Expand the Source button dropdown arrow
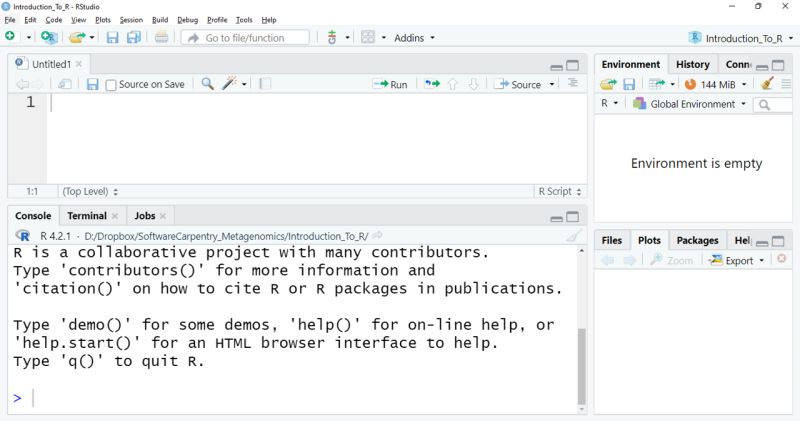800x421 pixels. click(x=552, y=84)
